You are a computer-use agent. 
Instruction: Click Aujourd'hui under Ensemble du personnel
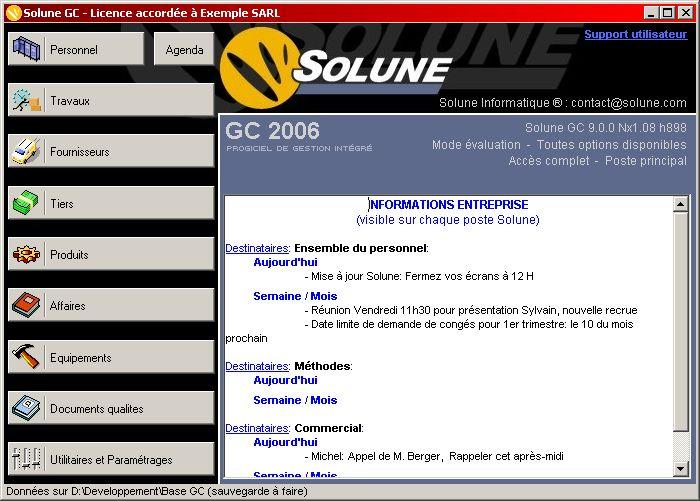tap(285, 262)
